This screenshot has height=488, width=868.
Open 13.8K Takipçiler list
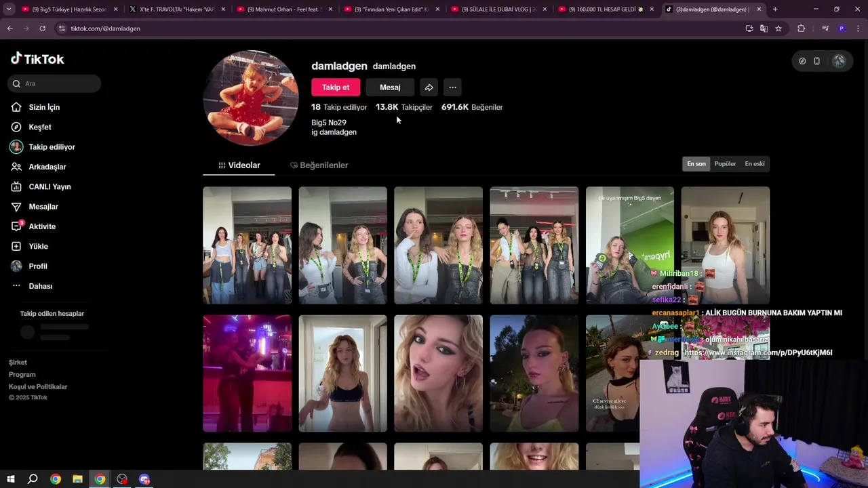click(x=404, y=107)
